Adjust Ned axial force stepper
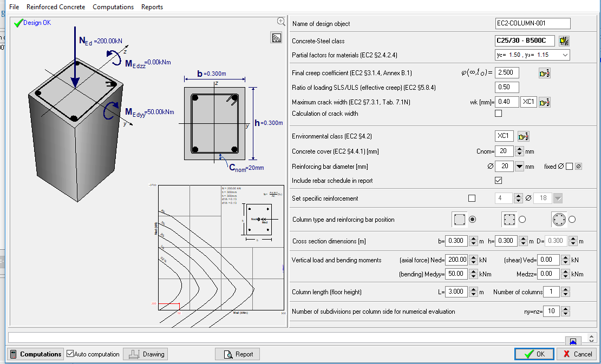Screen dimensions: 601x364 coord(473,260)
